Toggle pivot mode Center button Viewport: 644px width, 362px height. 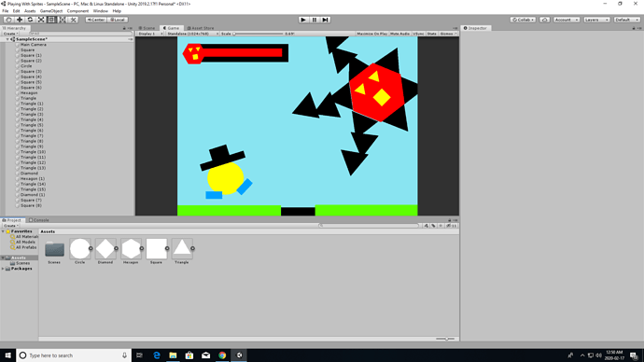pyautogui.click(x=96, y=20)
